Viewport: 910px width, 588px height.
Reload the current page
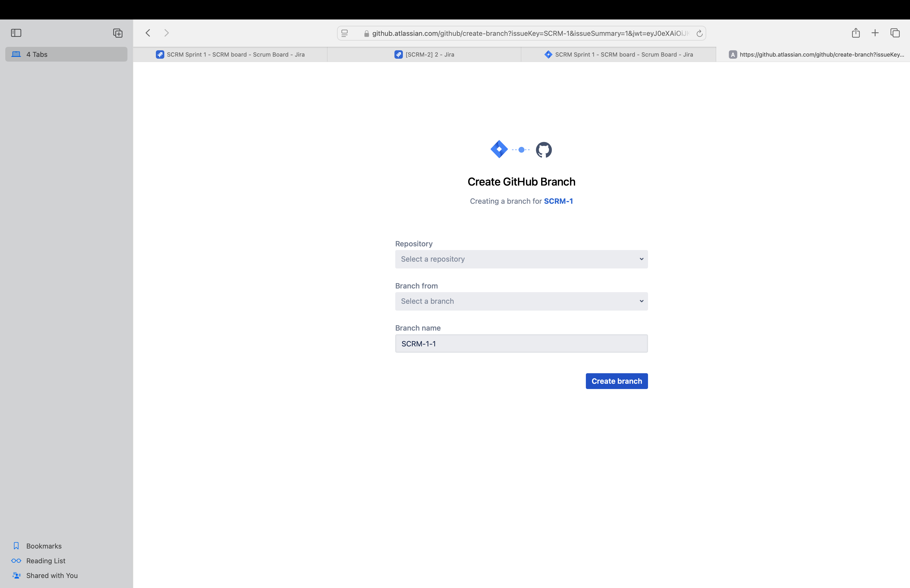700,33
